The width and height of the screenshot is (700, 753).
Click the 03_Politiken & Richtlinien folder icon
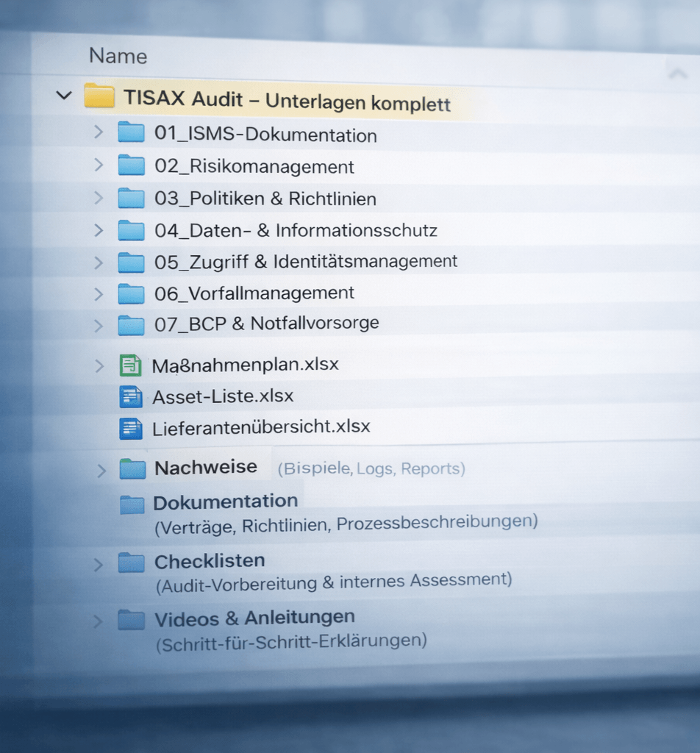[x=131, y=197]
